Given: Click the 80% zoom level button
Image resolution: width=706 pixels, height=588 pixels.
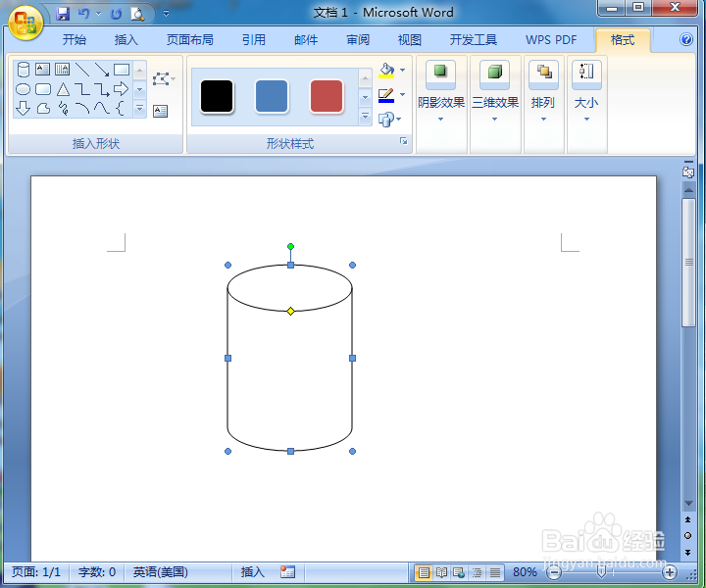Looking at the screenshot, I should pyautogui.click(x=525, y=572).
